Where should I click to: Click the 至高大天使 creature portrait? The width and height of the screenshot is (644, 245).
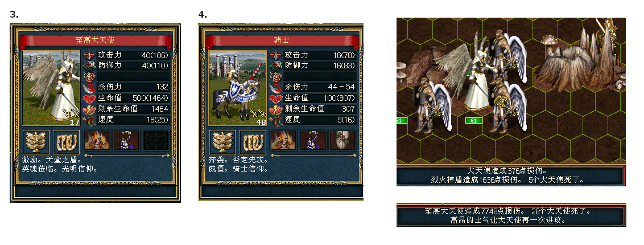pos(51,88)
